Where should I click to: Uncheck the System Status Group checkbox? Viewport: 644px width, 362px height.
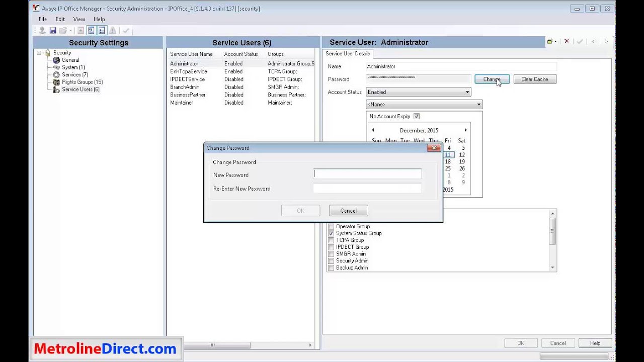[x=331, y=233]
